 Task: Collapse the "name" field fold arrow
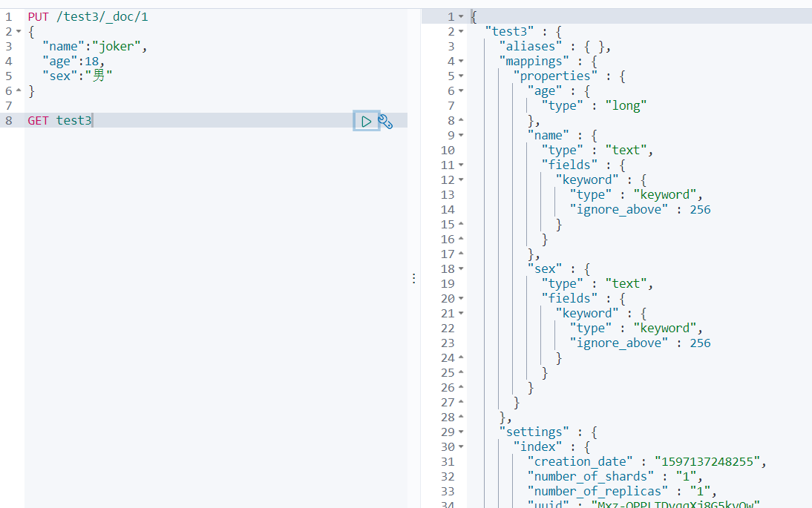(461, 136)
